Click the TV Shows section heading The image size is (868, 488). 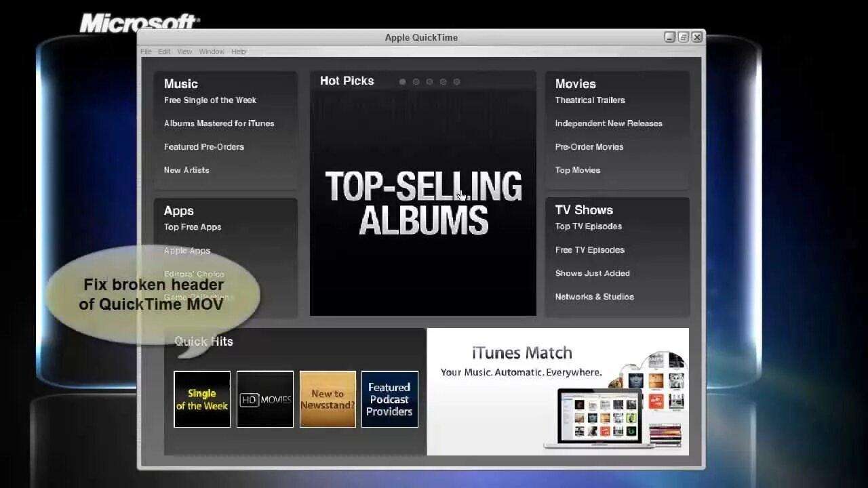[584, 210]
